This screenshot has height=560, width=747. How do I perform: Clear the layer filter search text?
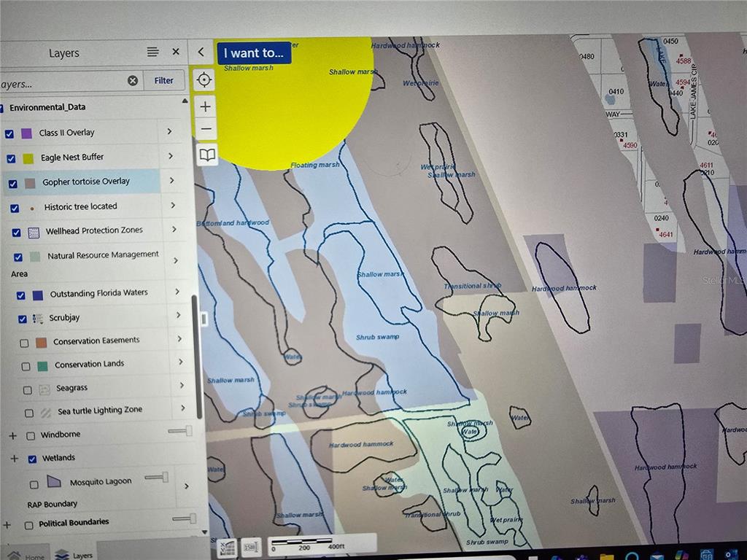pyautogui.click(x=133, y=81)
